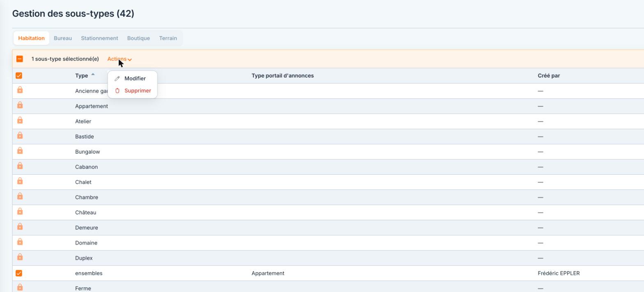644x292 pixels.
Task: Click the lock icon beside Ancienne gare
Action: [20, 90]
